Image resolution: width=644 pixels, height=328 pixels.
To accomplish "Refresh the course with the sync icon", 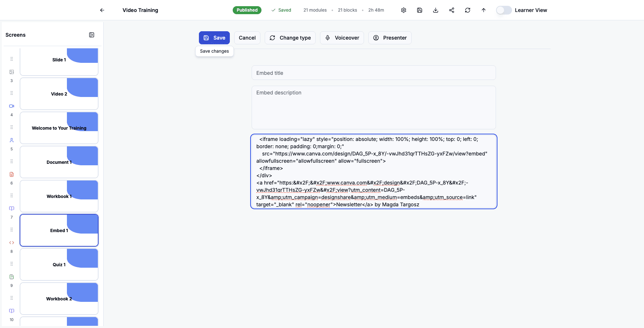I will click(x=467, y=10).
